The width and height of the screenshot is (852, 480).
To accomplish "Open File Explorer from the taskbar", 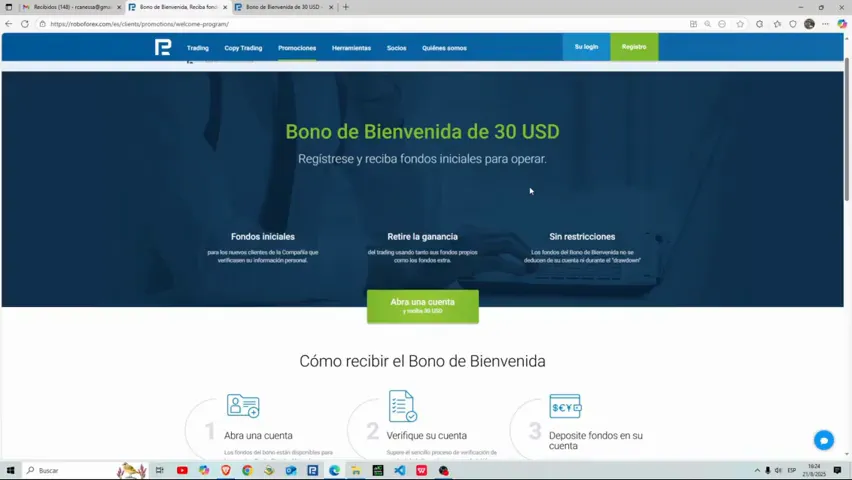I will pos(356,470).
